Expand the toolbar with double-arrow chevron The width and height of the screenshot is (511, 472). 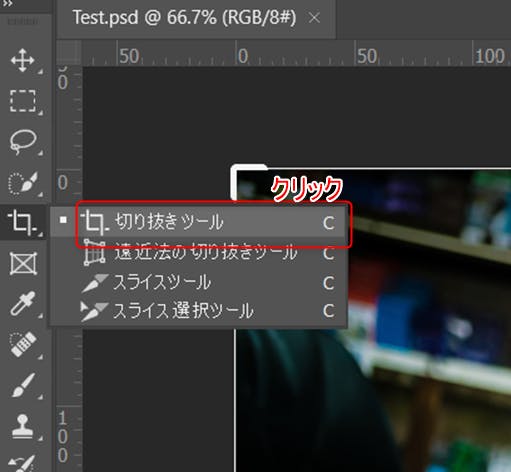pyautogui.click(x=7, y=3)
